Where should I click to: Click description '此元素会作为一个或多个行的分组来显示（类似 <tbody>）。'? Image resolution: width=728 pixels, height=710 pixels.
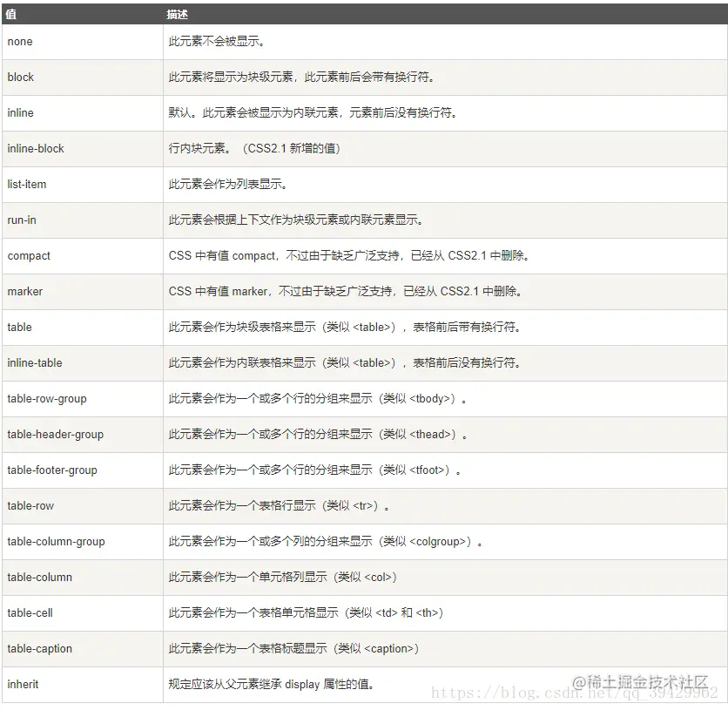coord(318,399)
